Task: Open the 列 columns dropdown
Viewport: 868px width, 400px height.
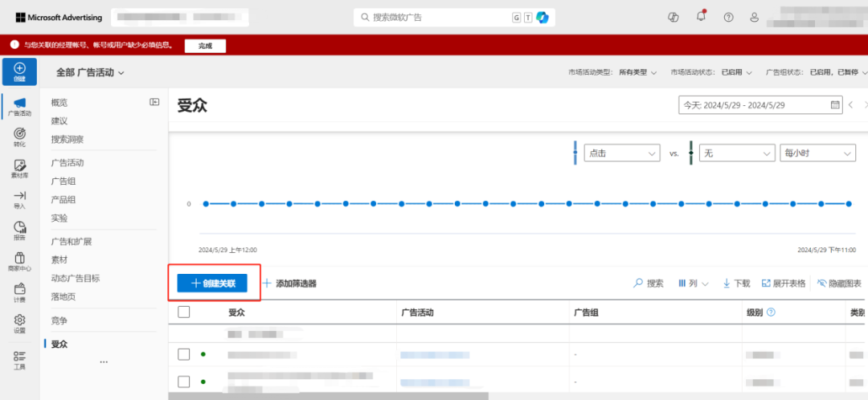Action: click(x=693, y=284)
